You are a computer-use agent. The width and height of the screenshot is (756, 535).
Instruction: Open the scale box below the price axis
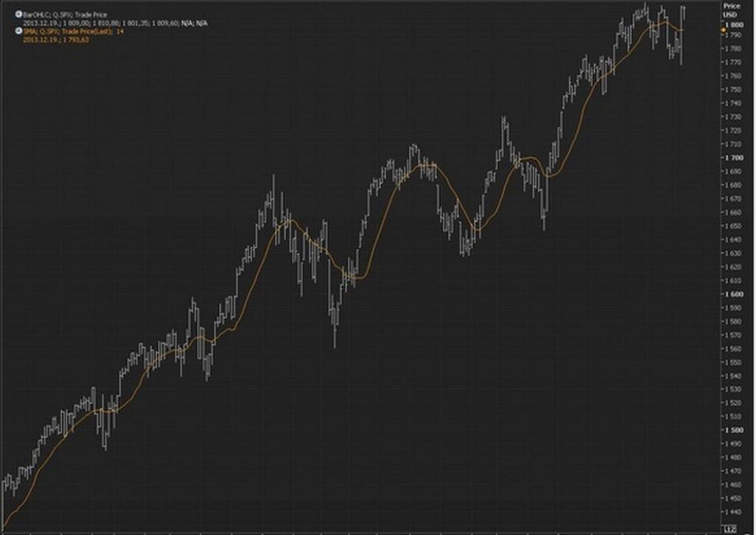729,528
